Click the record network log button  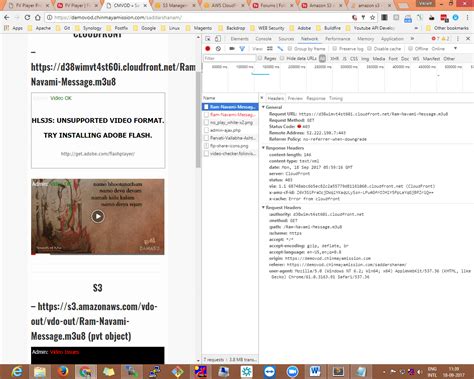coord(208,49)
